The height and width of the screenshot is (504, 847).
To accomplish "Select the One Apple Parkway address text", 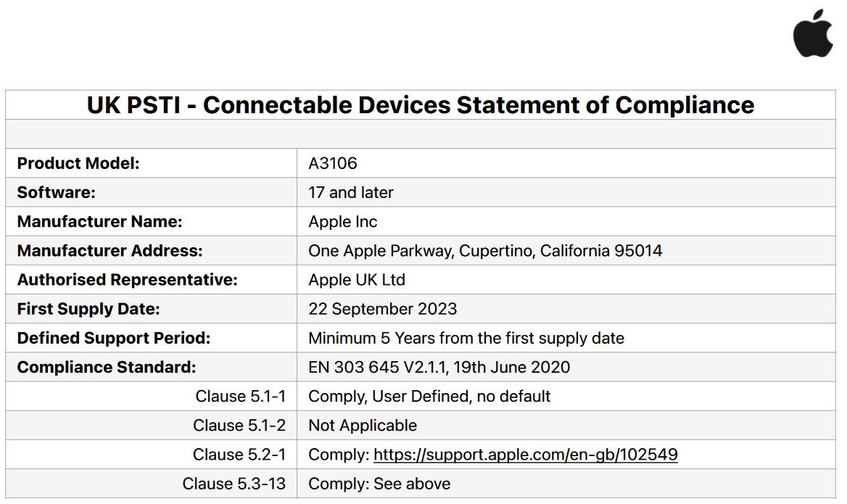I will (x=485, y=251).
